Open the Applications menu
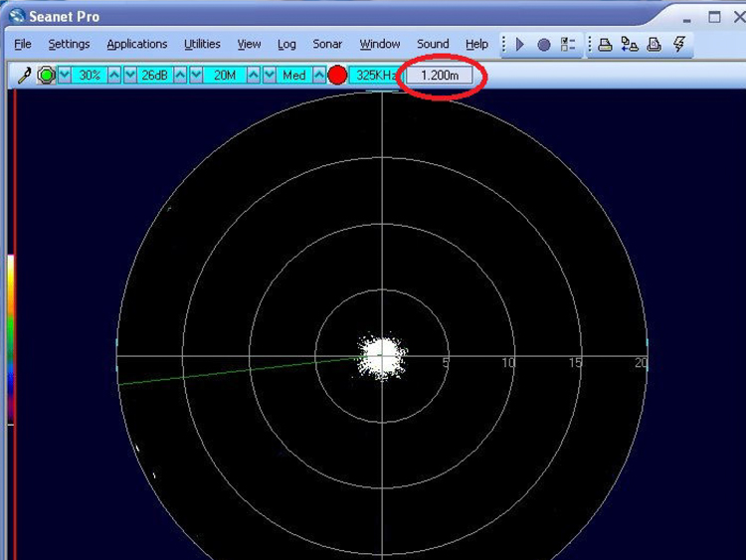 coord(137,44)
